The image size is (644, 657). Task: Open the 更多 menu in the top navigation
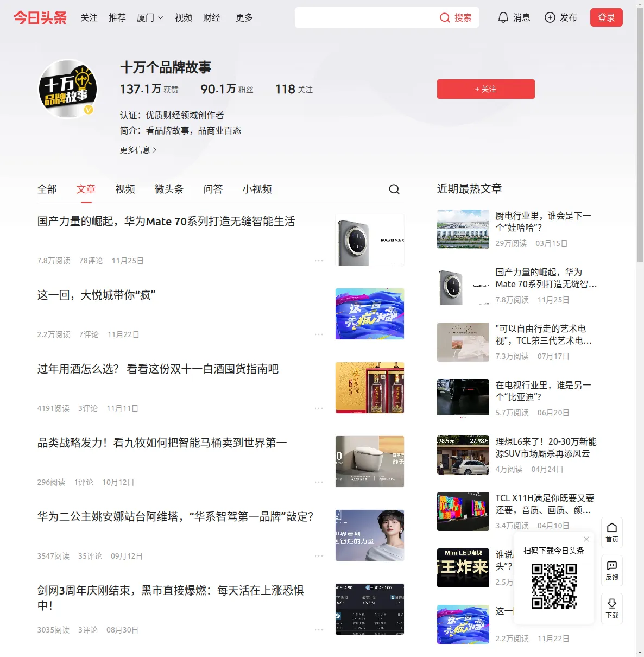pos(244,18)
